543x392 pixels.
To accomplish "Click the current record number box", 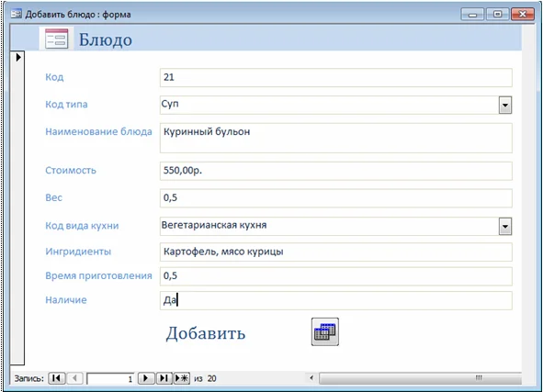I will [x=110, y=378].
